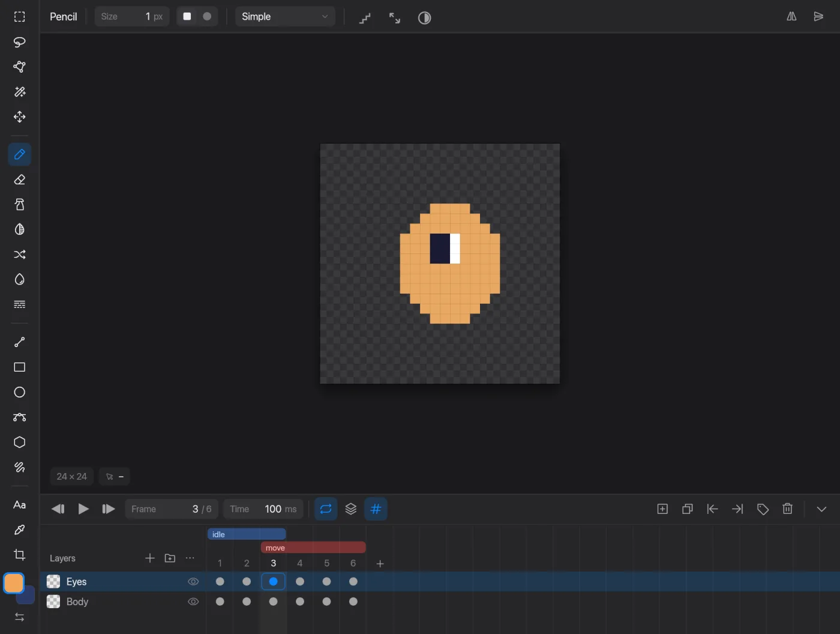Image resolution: width=840 pixels, height=634 pixels.
Task: Hide the Eyes layer
Action: point(193,582)
